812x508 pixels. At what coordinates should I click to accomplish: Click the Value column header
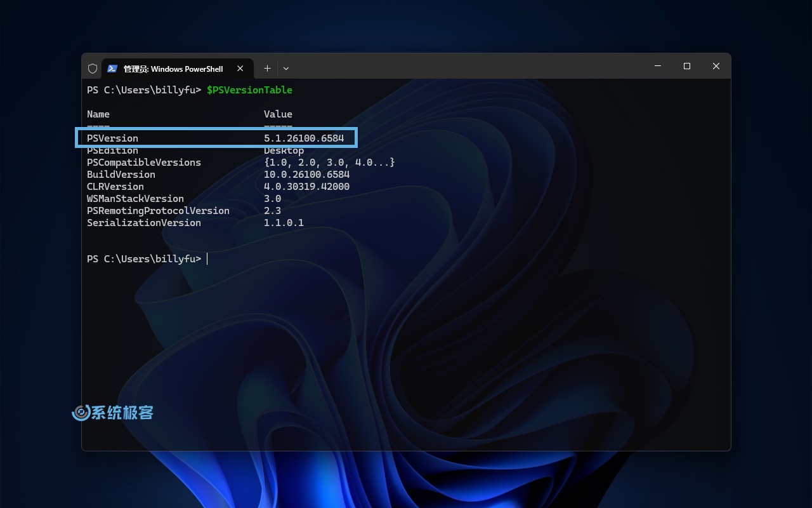click(278, 114)
